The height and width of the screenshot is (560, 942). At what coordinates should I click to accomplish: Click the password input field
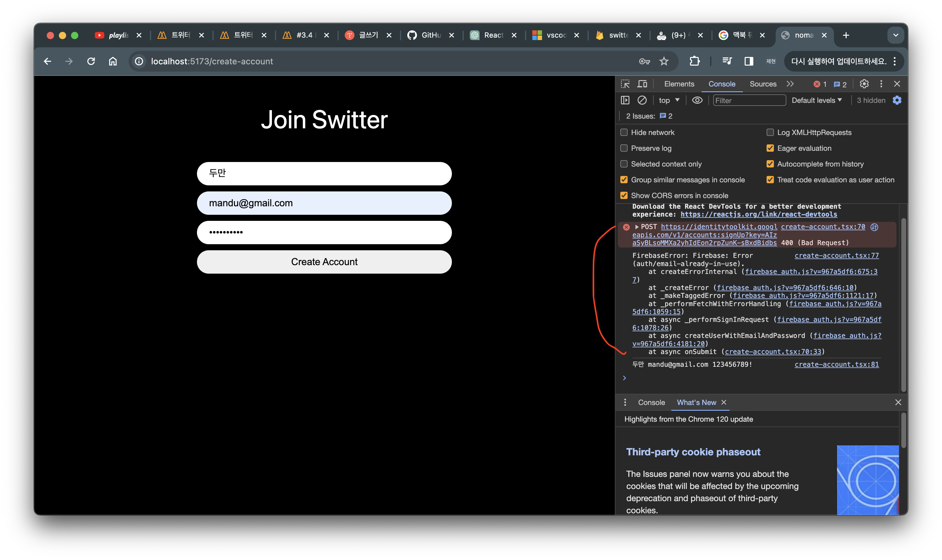324,232
